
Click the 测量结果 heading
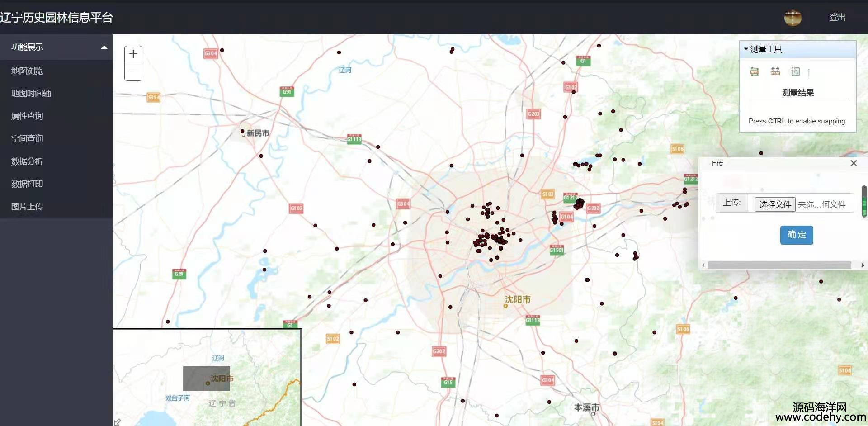point(798,93)
